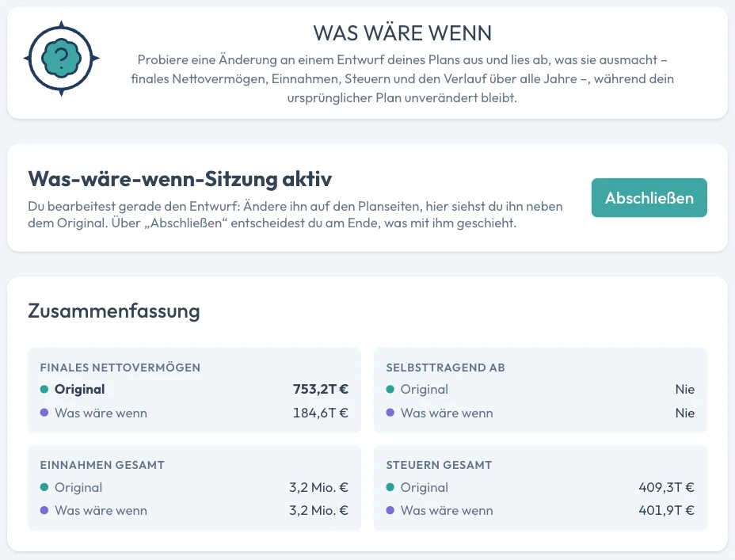Viewport: 735px width, 560px height.
Task: Click Was wäre wenn row under Finales Nettovermögen
Action: [x=194, y=413]
